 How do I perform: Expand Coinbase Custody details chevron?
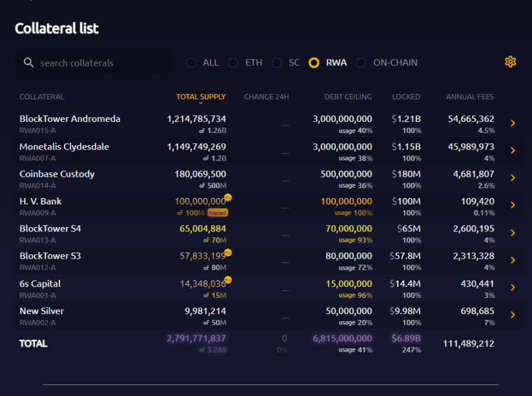(x=513, y=178)
